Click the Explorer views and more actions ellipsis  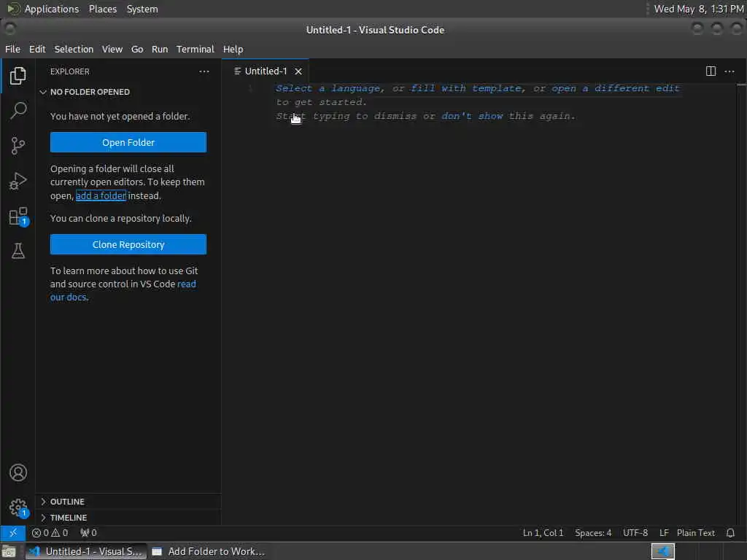tap(204, 71)
